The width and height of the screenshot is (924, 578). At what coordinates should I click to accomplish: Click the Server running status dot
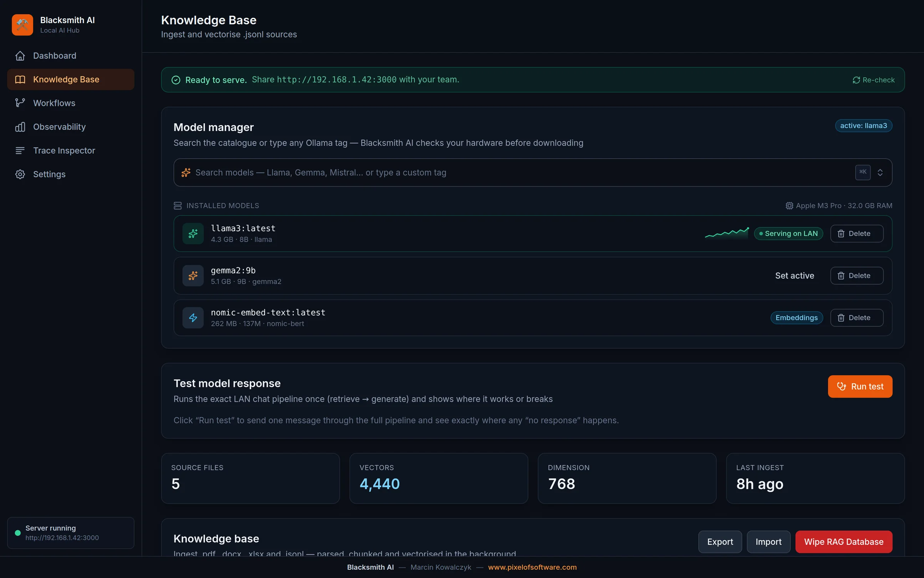[x=18, y=533]
